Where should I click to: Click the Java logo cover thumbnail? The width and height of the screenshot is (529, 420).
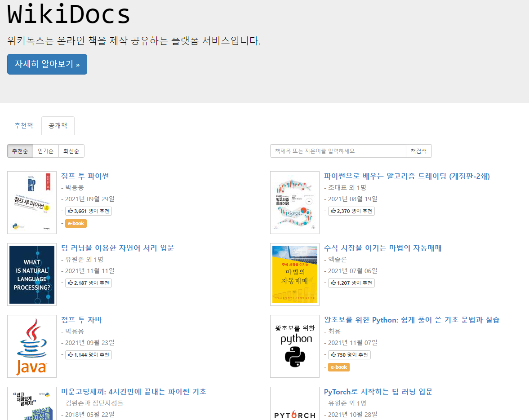(x=32, y=346)
